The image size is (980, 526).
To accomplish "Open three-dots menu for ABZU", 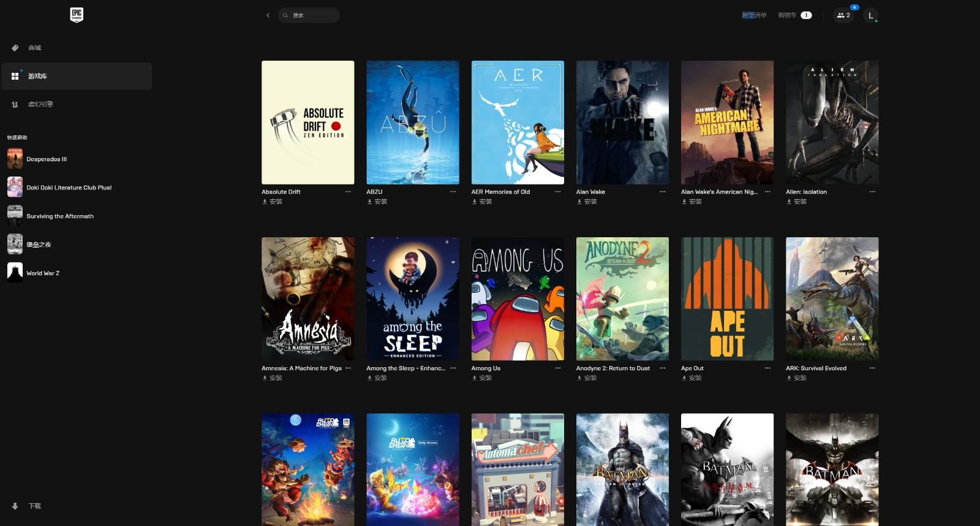I will pos(453,192).
